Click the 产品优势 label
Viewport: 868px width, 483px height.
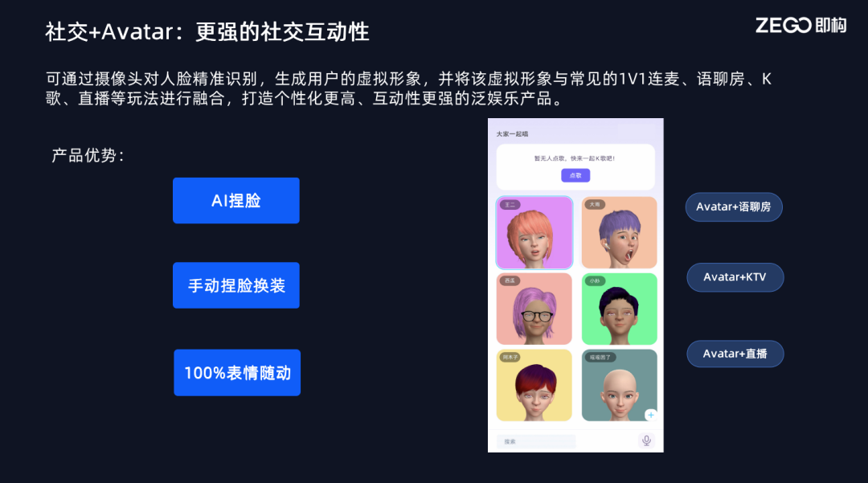coord(88,155)
